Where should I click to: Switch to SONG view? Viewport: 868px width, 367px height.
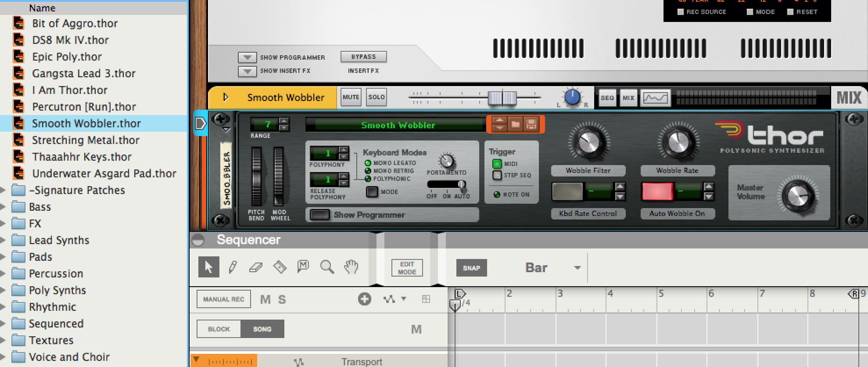pyautogui.click(x=262, y=329)
